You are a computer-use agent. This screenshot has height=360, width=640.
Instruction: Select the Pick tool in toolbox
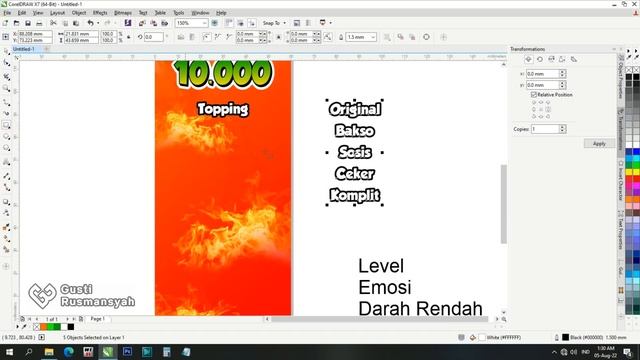click(6, 51)
